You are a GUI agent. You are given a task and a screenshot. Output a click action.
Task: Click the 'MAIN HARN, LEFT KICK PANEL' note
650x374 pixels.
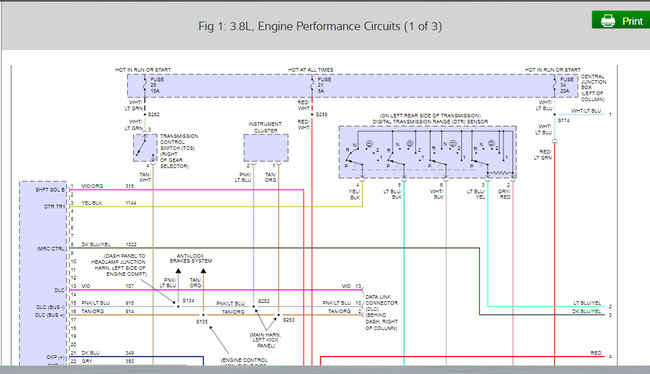tap(265, 340)
